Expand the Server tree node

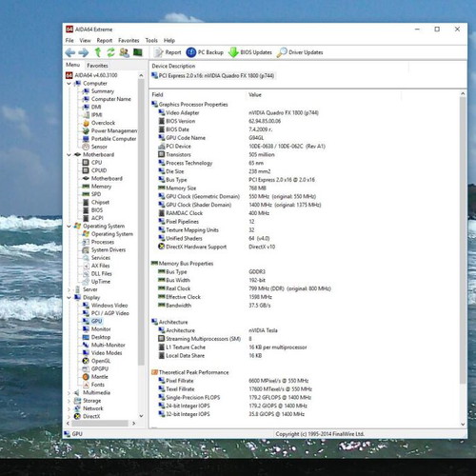tap(69, 289)
